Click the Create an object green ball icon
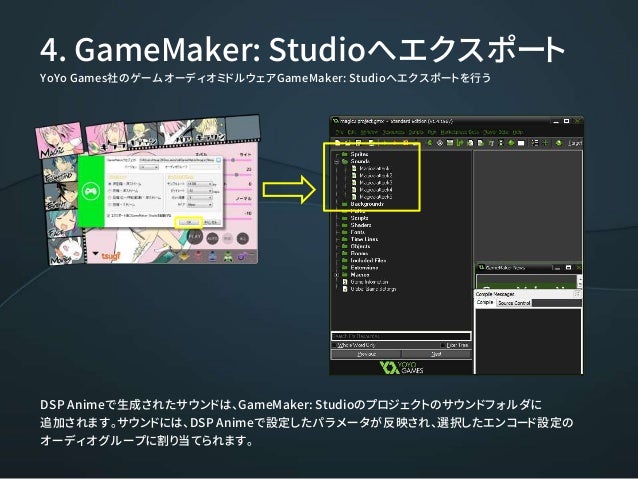The height and width of the screenshot is (479, 638). (511, 143)
